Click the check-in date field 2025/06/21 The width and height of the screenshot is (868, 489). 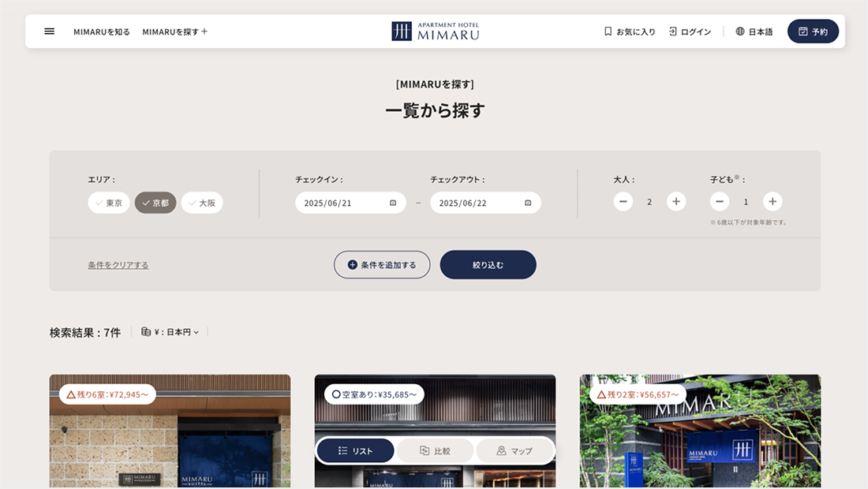click(350, 203)
